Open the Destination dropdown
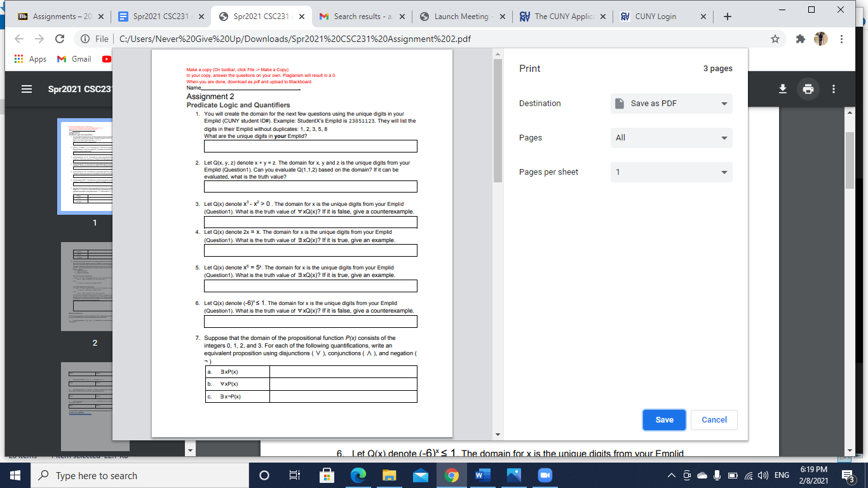Viewport: 868px width, 488px height. pyautogui.click(x=671, y=104)
